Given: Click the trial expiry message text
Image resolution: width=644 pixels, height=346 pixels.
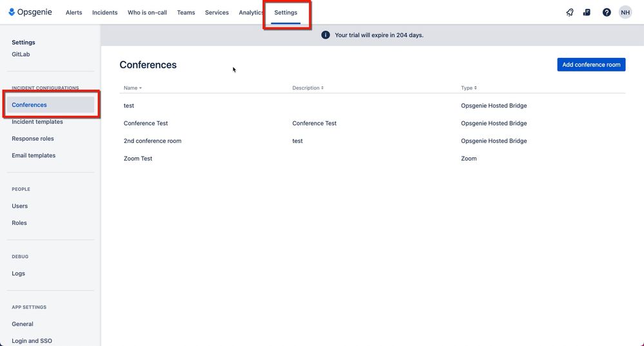Looking at the screenshot, I should 379,35.
